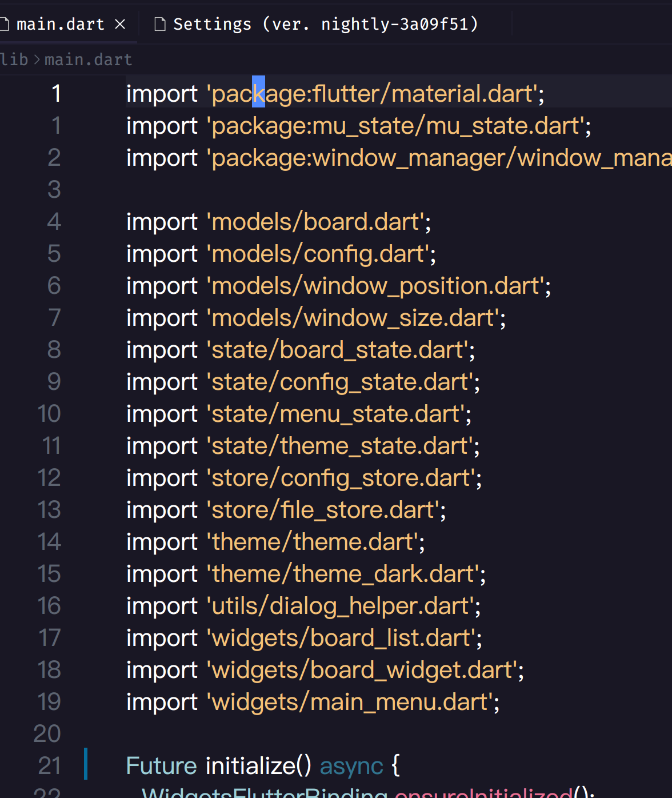The image size is (672, 798).
Task: Click line number 1 in the gutter
Action: coord(56,93)
